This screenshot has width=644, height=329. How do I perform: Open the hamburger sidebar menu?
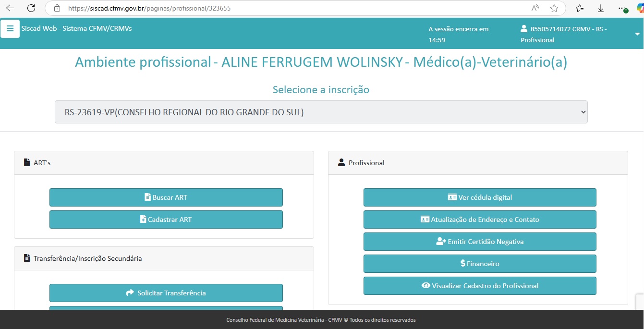[10, 29]
